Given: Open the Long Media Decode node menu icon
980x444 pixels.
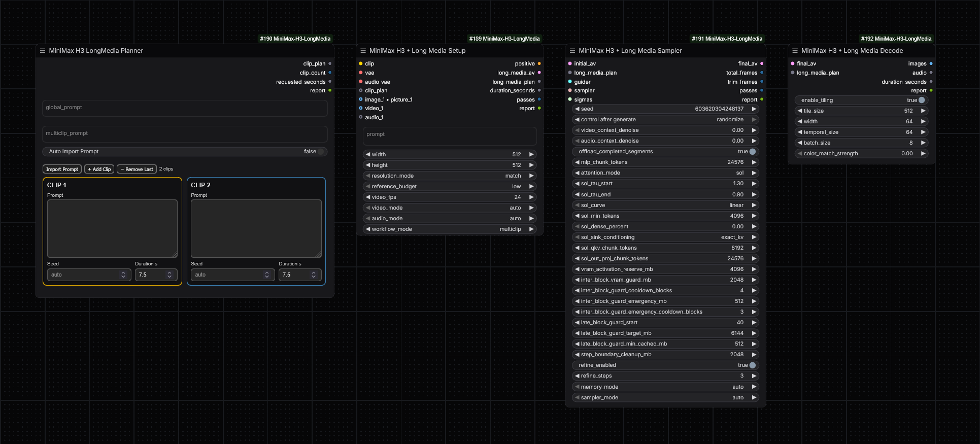Looking at the screenshot, I should pos(795,51).
